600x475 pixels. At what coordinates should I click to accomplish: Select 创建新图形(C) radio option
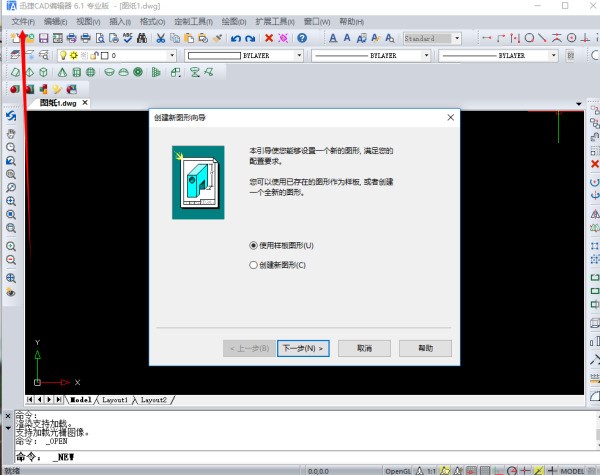(277, 265)
